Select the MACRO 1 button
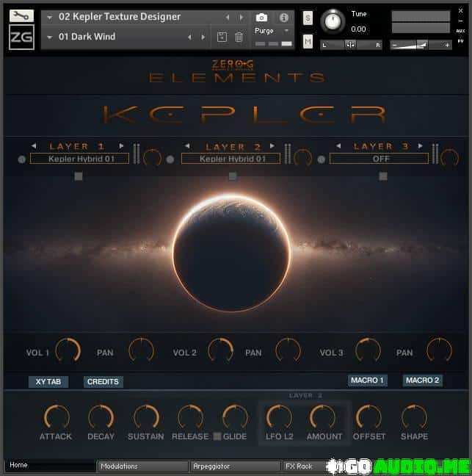Image resolution: width=472 pixels, height=476 pixels. pos(367,381)
